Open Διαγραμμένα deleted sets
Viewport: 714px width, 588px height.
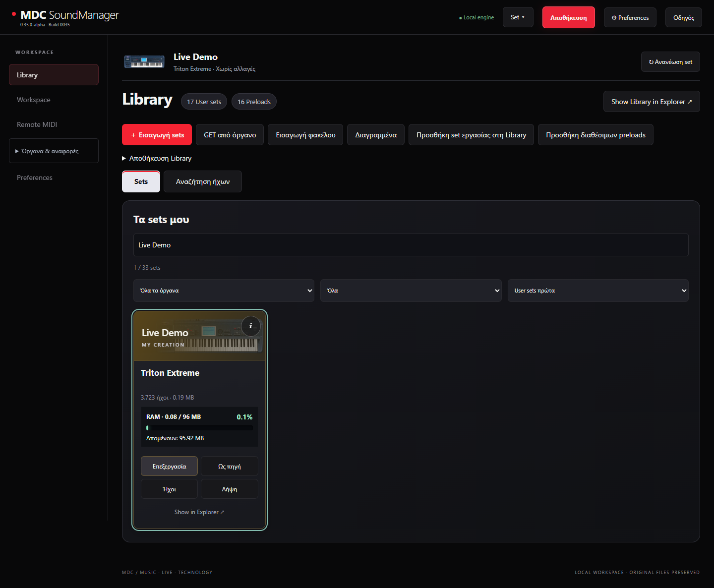pos(376,135)
